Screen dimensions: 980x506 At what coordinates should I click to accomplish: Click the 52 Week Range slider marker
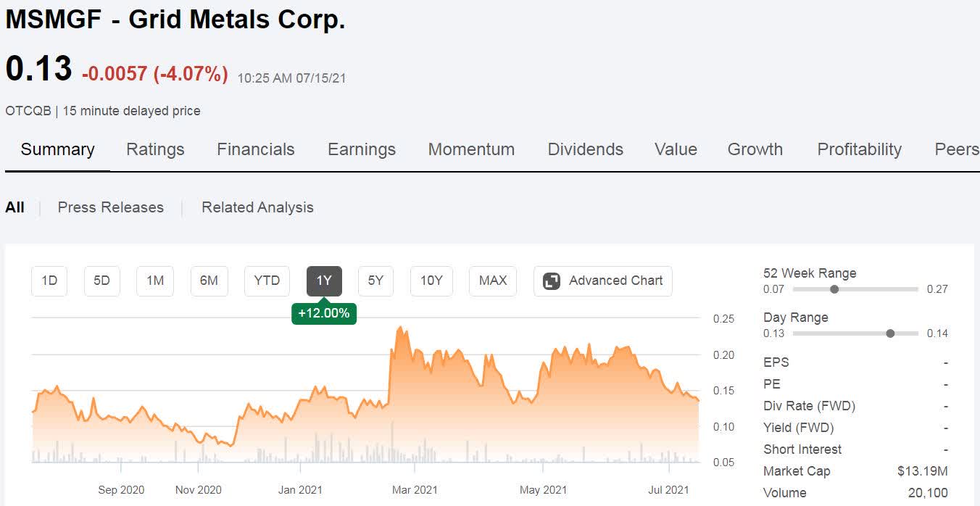834,289
